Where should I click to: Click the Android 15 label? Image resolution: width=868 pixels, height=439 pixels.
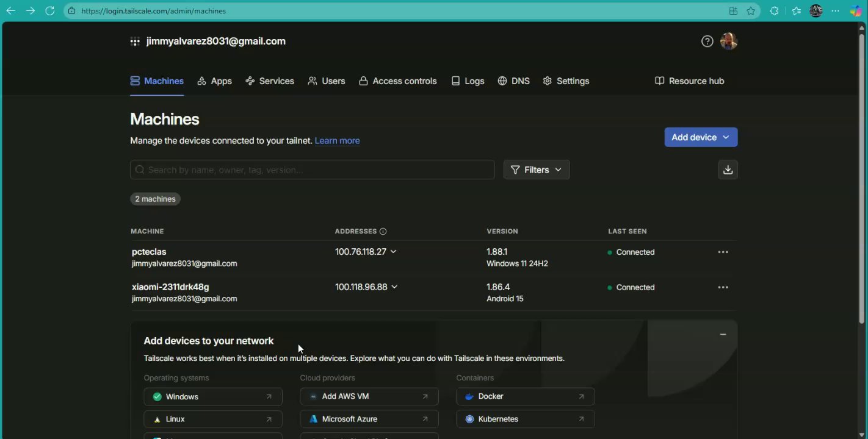click(x=505, y=299)
